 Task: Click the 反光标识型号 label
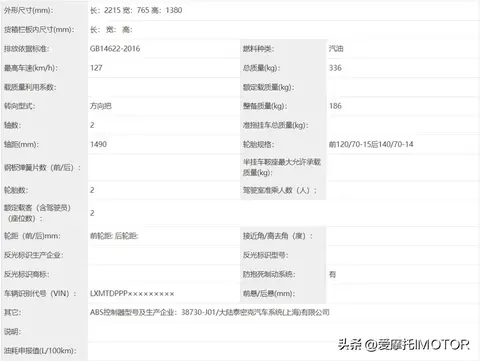coord(265,255)
